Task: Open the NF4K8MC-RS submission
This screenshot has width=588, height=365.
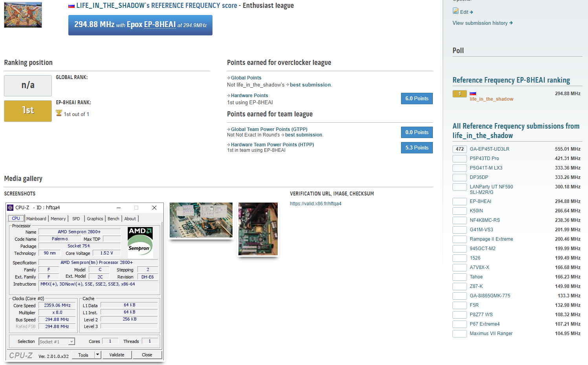Action: [485, 220]
